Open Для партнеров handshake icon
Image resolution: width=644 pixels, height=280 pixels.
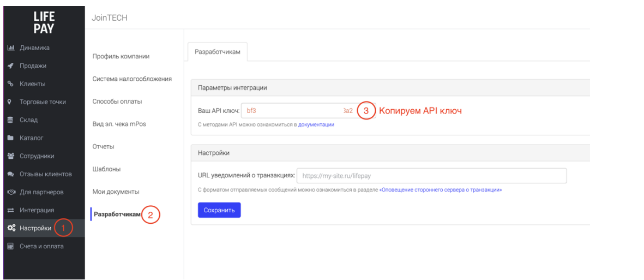coord(11,193)
